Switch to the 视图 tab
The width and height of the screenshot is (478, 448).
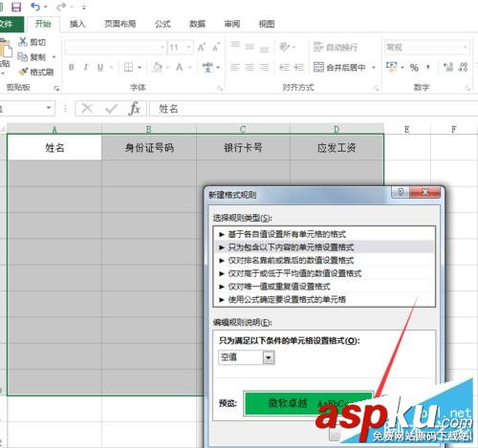[x=267, y=24]
